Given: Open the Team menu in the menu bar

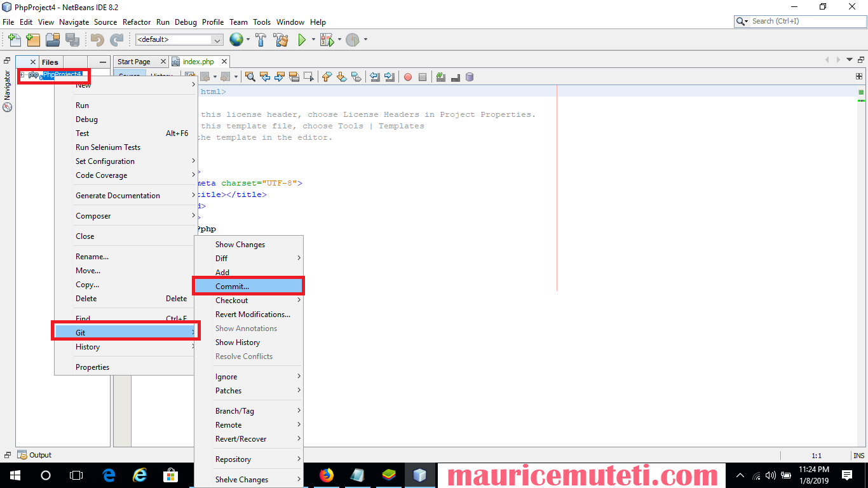Looking at the screenshot, I should (x=238, y=22).
